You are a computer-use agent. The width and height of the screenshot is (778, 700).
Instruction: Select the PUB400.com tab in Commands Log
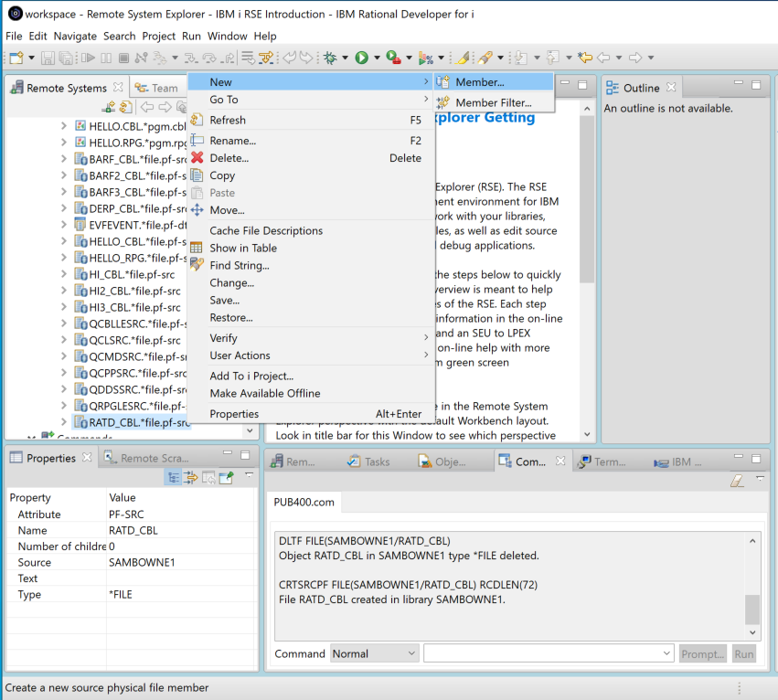click(x=304, y=502)
